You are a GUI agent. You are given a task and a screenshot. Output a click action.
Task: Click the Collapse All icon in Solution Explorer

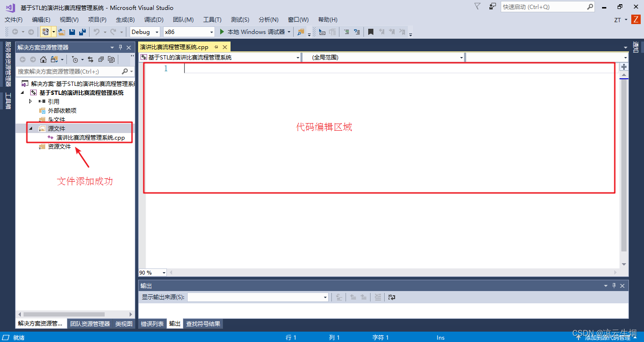[101, 59]
